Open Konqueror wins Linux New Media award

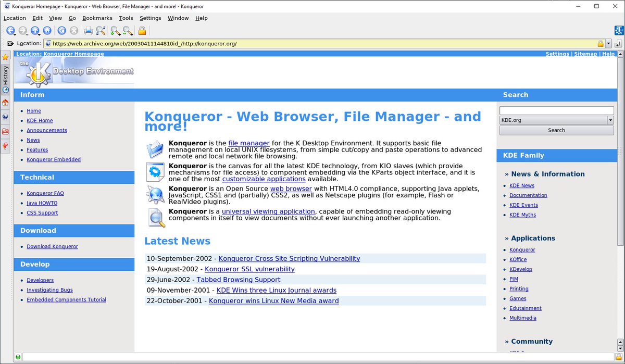(x=273, y=300)
